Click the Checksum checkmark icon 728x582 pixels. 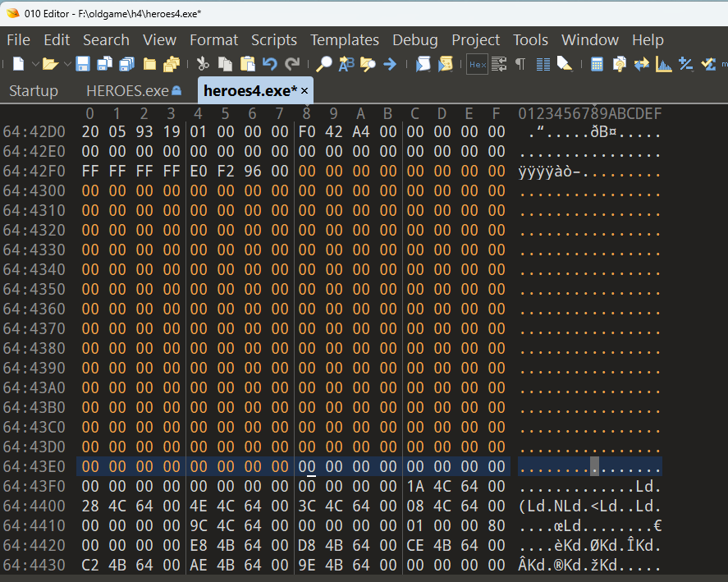point(708,64)
